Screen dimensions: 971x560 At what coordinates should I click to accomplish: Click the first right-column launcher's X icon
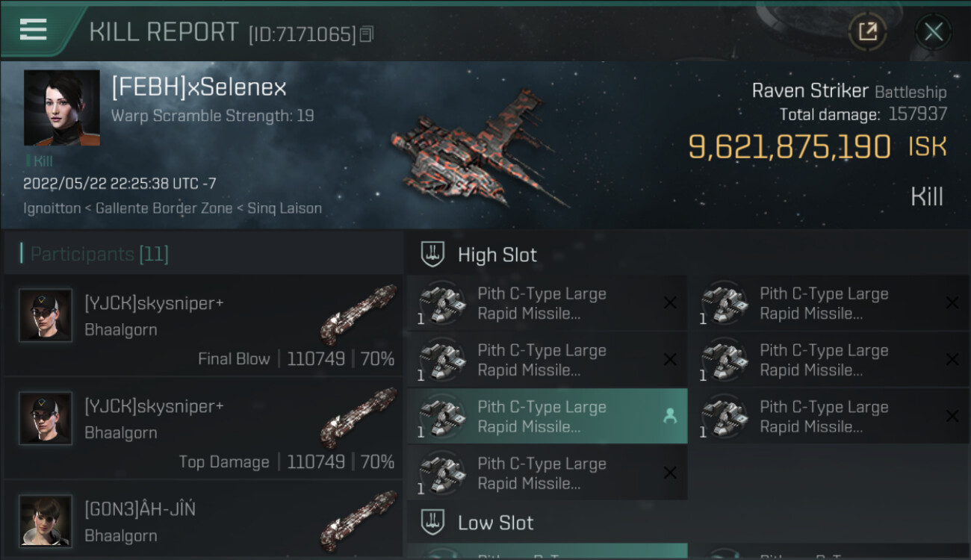[x=952, y=303]
